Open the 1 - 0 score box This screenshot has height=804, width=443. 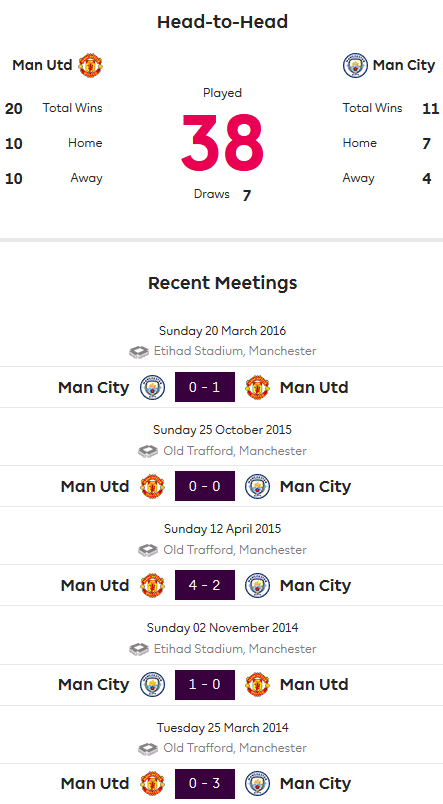coord(205,685)
